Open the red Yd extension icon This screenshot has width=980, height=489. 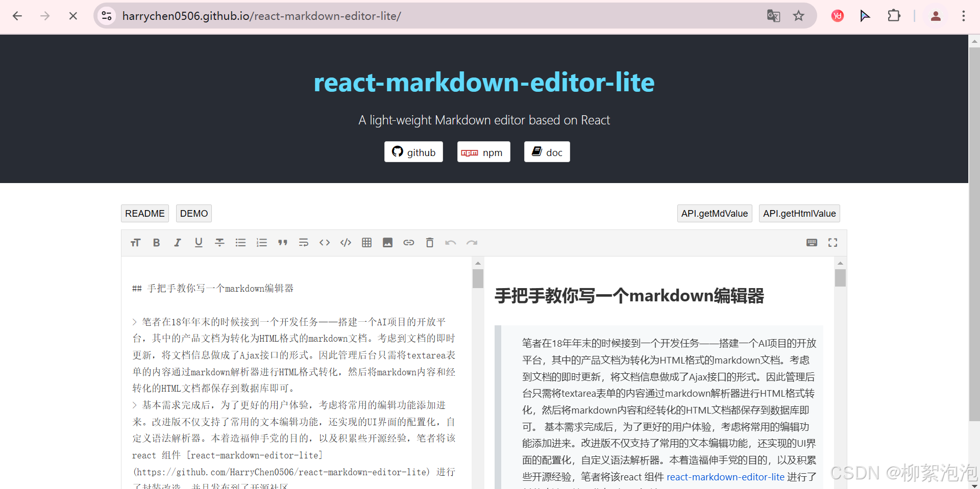837,16
